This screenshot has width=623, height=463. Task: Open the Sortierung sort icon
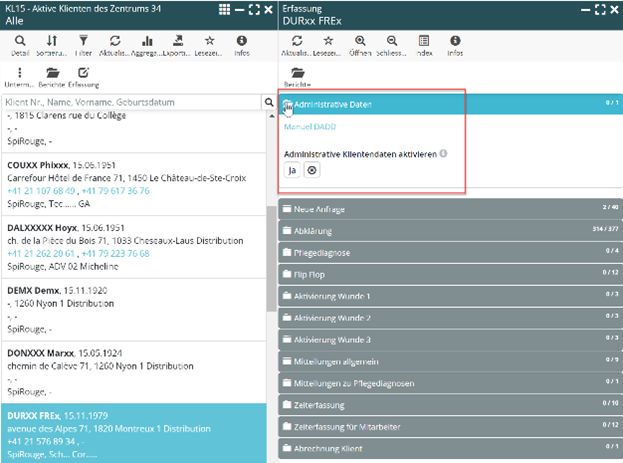pyautogui.click(x=53, y=41)
